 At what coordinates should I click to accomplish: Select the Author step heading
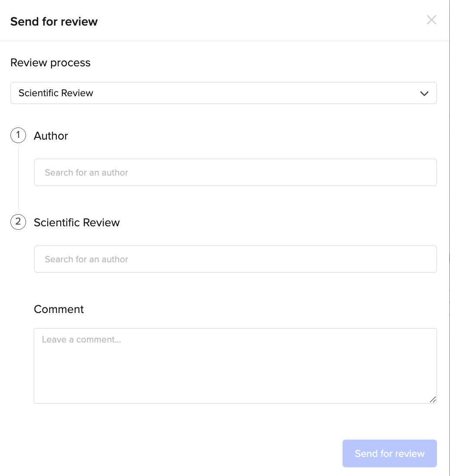pyautogui.click(x=51, y=136)
